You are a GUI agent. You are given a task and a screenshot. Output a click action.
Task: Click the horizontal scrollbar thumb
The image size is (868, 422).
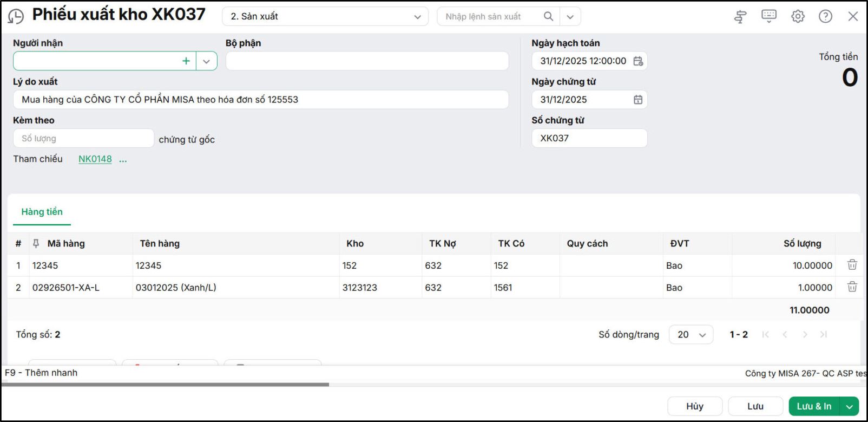(x=165, y=385)
